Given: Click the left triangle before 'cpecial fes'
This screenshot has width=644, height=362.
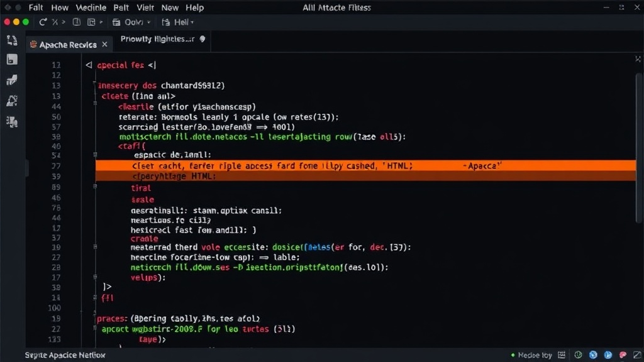Looking at the screenshot, I should [x=89, y=65].
